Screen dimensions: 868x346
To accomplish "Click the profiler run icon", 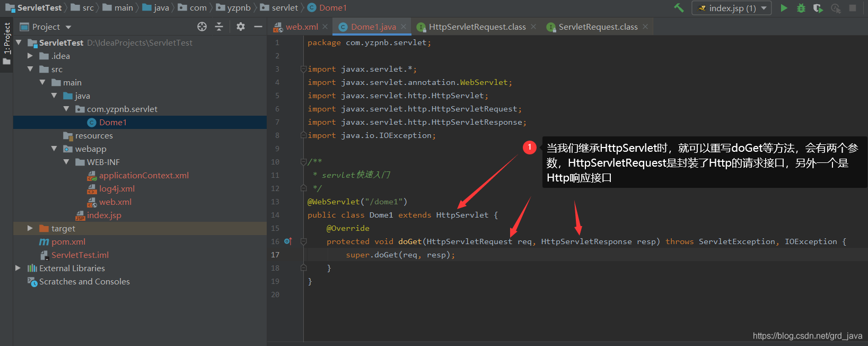I will (x=836, y=8).
